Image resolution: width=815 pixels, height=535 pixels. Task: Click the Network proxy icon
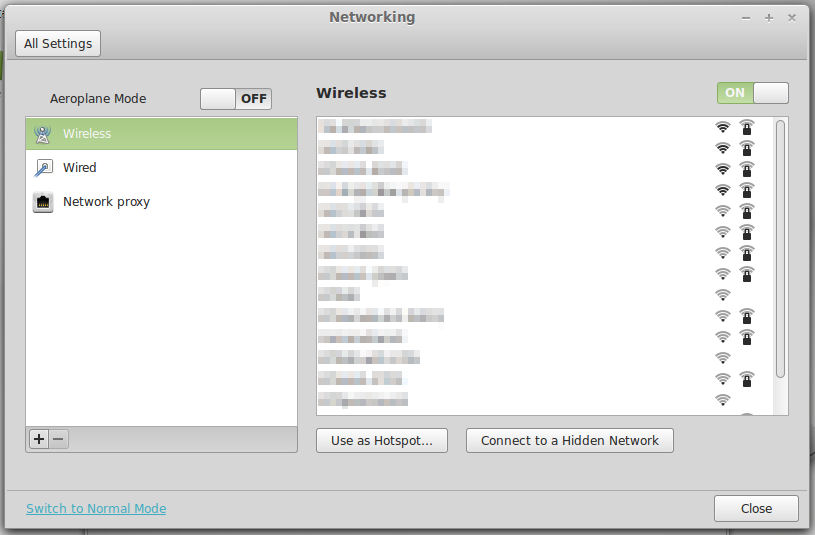43,202
